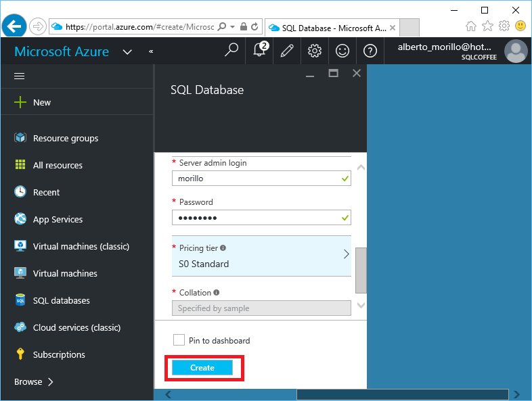Viewport: 532px width, 401px height.
Task: Click the Collation field Specified by sample
Action: (x=261, y=308)
